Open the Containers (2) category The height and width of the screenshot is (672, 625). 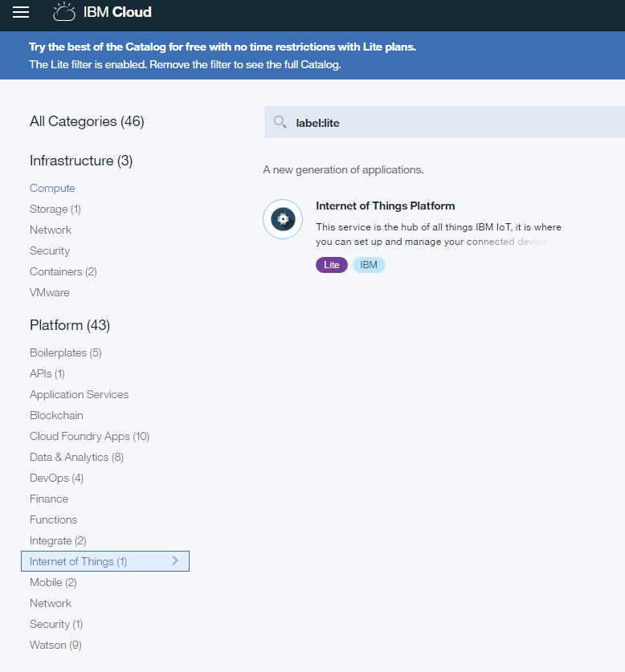pos(63,271)
